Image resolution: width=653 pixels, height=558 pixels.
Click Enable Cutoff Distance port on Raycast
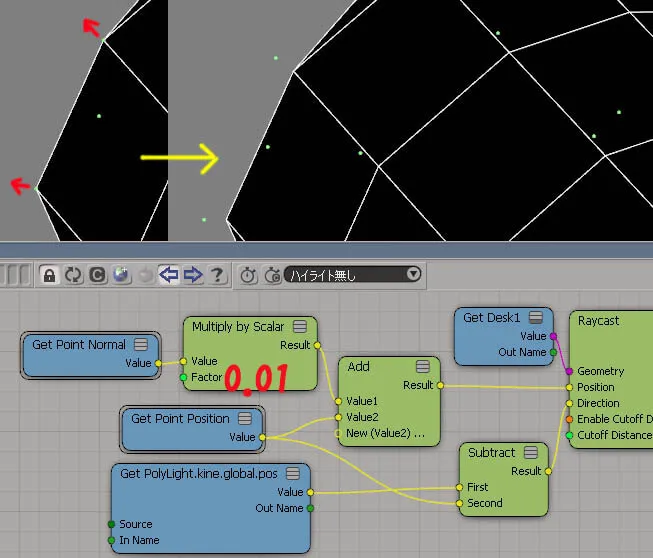(569, 419)
